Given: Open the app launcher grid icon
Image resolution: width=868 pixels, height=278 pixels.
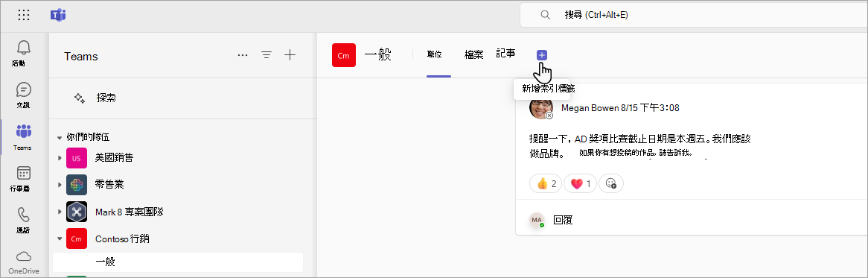Looking at the screenshot, I should [x=24, y=15].
